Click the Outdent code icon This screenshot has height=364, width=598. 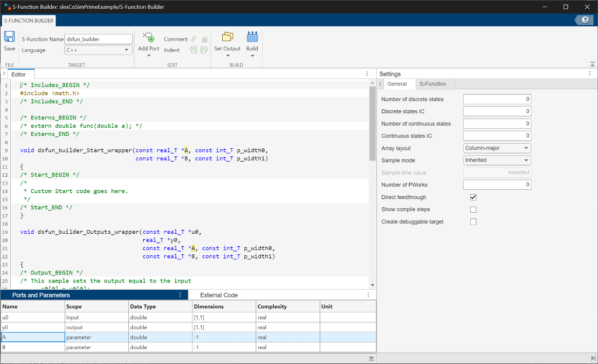[203, 50]
